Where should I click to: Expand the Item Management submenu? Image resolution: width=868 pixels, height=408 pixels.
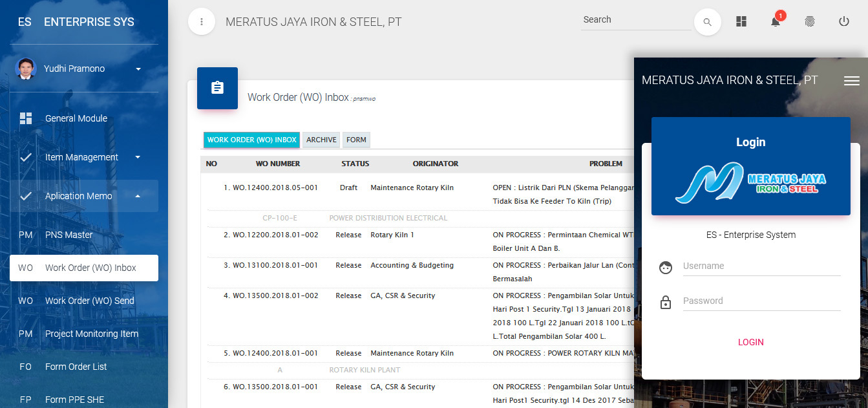(138, 157)
